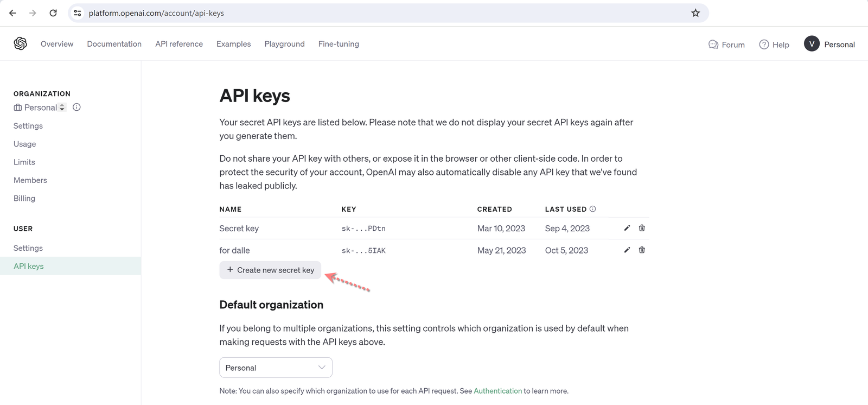
Task: Go to Documentation
Action: pos(114,44)
